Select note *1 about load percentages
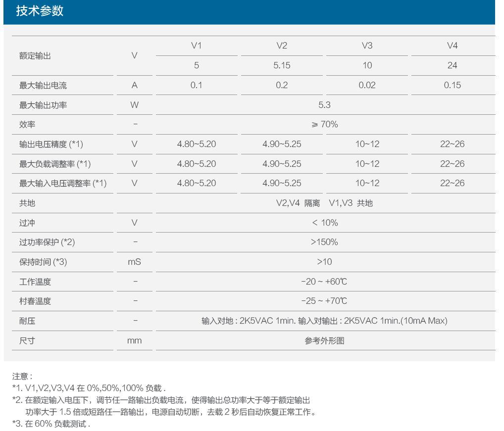Viewport: 504px width, 431px height. tap(89, 388)
